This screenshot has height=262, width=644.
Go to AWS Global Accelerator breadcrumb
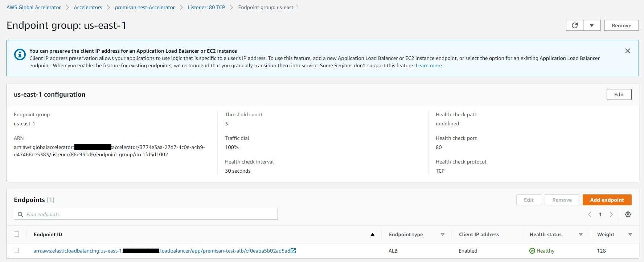point(34,7)
